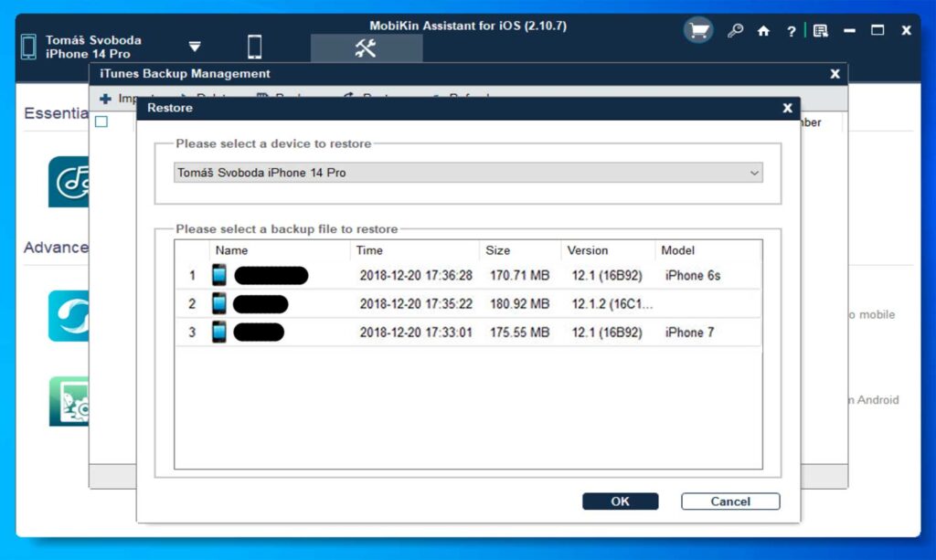Sort by the Size column header
936x560 pixels.
click(x=520, y=250)
